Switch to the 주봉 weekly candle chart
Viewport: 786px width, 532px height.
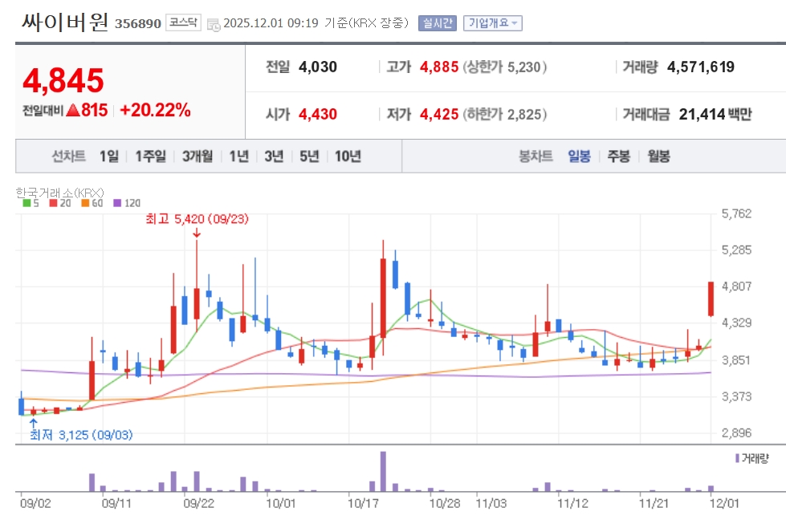tap(618, 156)
